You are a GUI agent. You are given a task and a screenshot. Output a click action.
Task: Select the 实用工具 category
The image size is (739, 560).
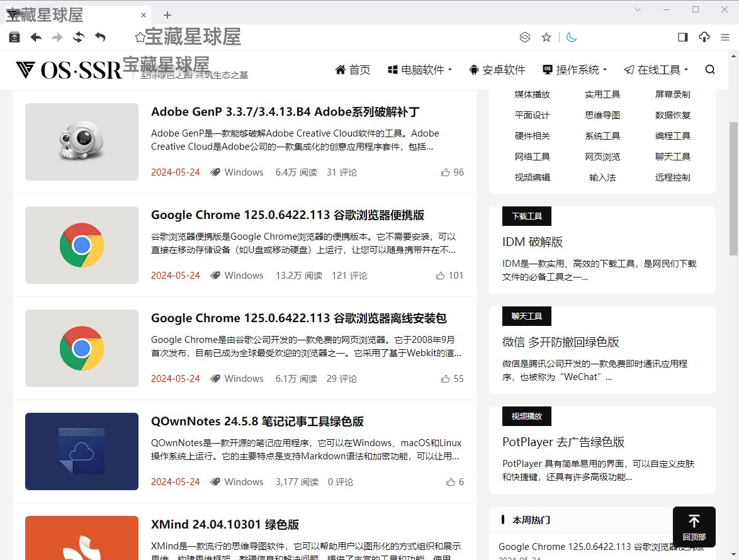pyautogui.click(x=602, y=94)
